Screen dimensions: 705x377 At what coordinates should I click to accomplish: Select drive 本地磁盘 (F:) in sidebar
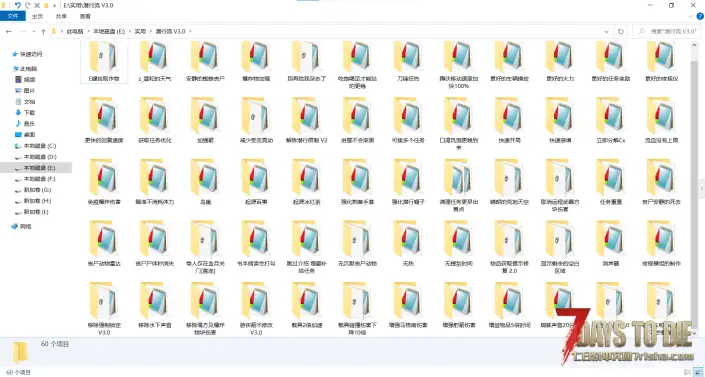click(x=35, y=179)
